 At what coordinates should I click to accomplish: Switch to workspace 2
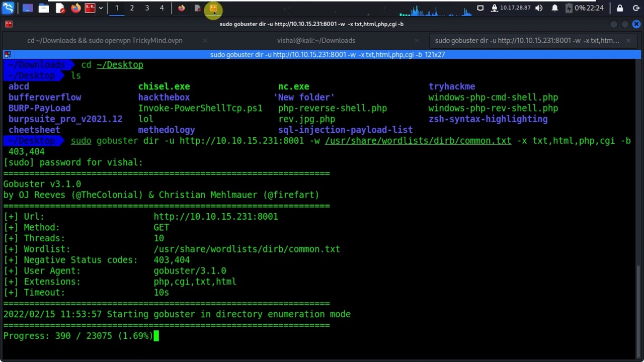pos(132,8)
